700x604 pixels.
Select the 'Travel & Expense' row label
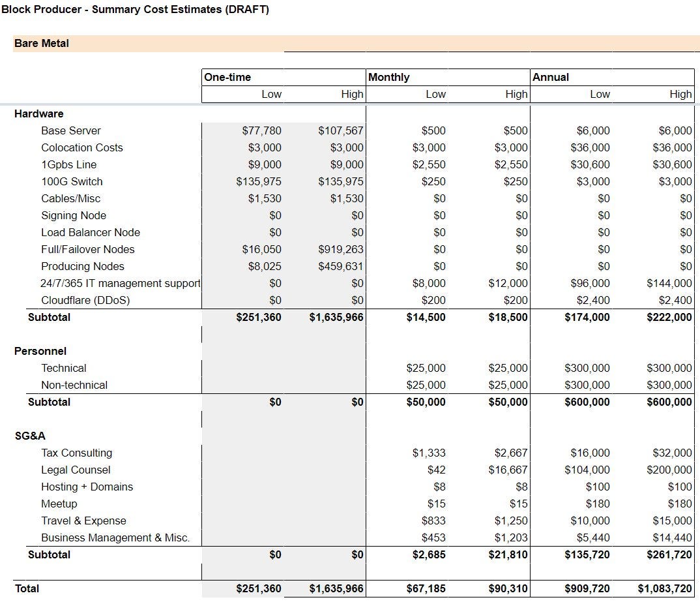83,521
